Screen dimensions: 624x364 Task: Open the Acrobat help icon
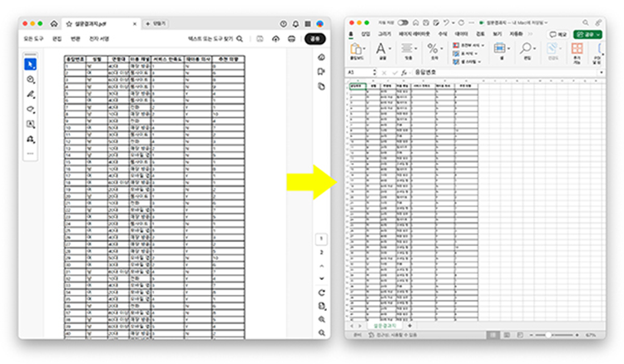click(284, 24)
